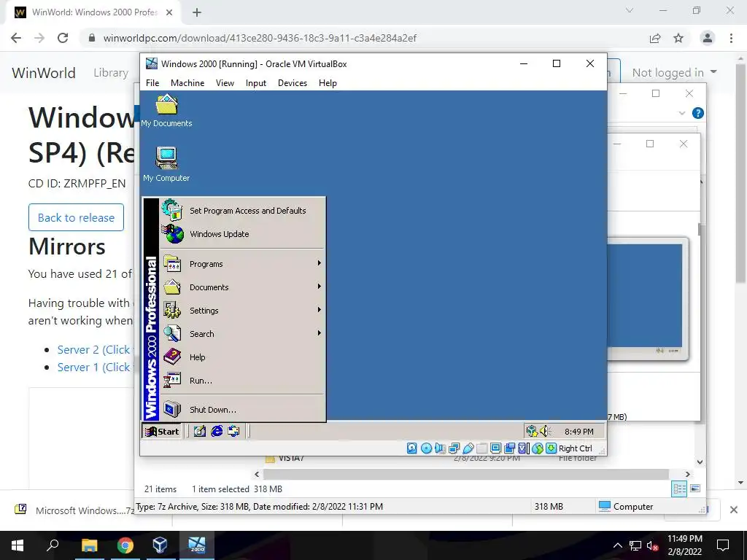
Task: Open My Computer desktop icon in VM
Action: tap(166, 164)
